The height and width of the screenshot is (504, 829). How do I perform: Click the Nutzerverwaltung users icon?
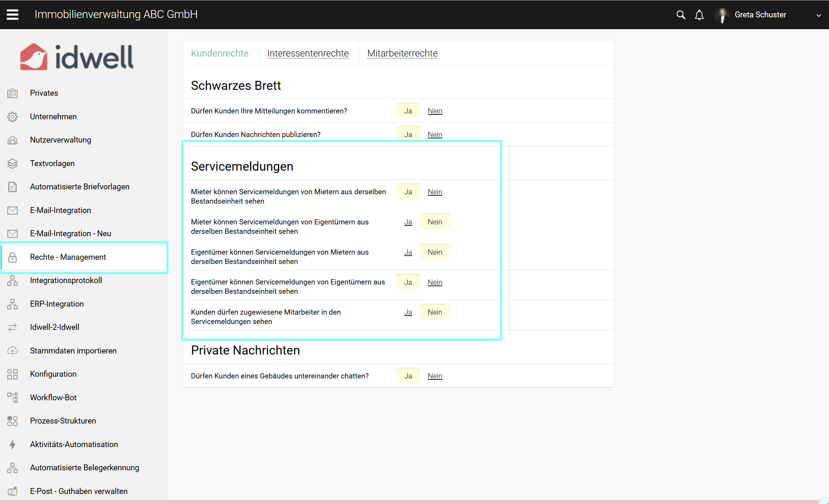coord(12,140)
